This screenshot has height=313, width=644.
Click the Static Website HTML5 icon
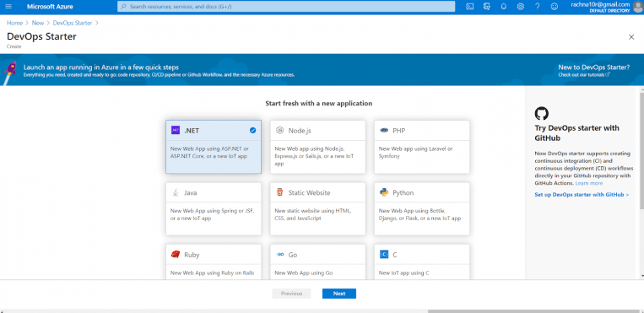click(x=279, y=192)
